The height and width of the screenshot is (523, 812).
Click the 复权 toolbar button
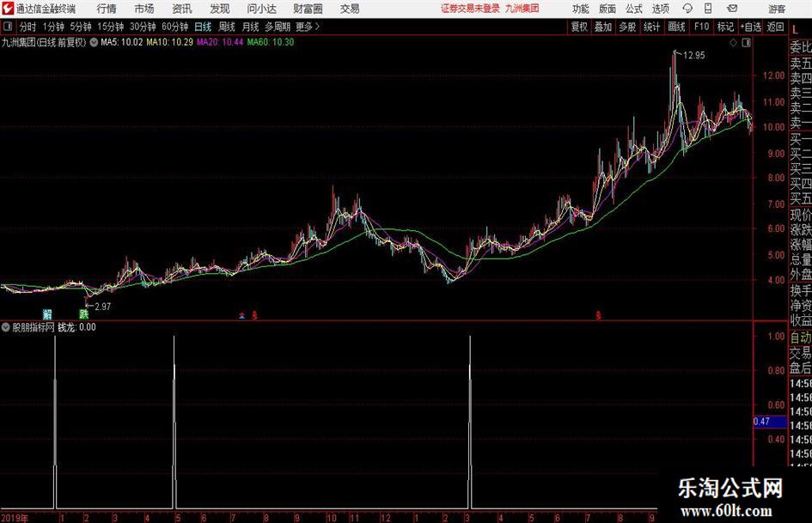click(579, 27)
